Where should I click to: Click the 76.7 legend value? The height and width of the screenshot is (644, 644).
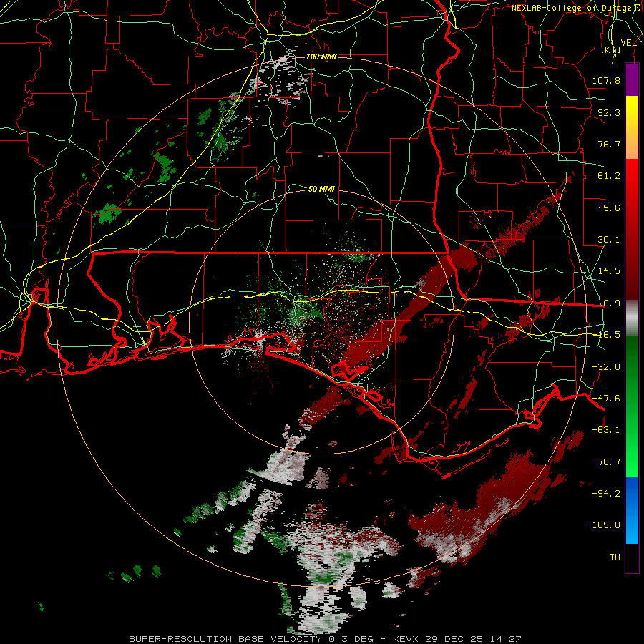(x=609, y=144)
